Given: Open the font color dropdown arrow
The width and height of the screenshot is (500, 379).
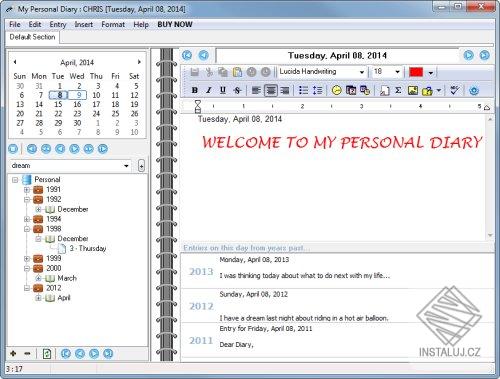Looking at the screenshot, I should tap(431, 72).
